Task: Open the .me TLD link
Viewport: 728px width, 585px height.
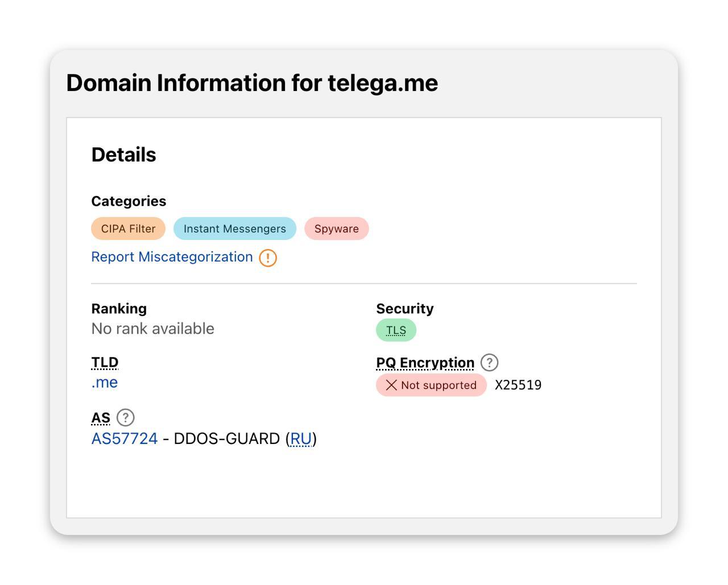Action: point(104,382)
